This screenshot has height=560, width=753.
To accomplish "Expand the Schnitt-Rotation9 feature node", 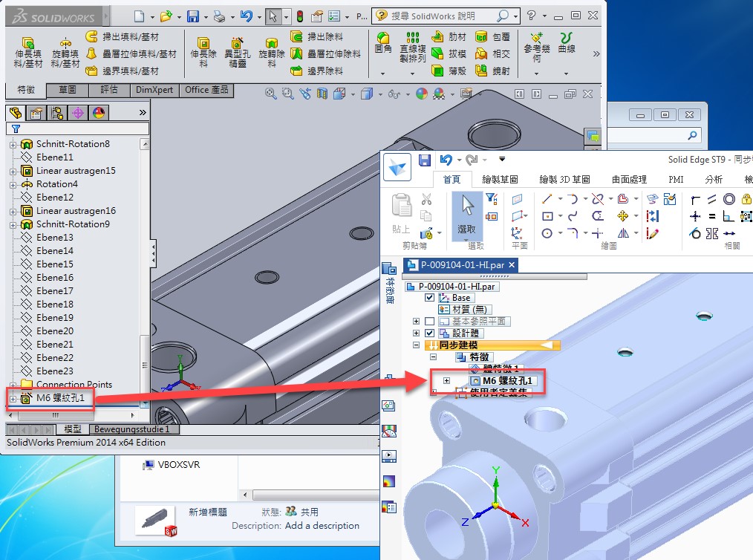I will 13,225.
